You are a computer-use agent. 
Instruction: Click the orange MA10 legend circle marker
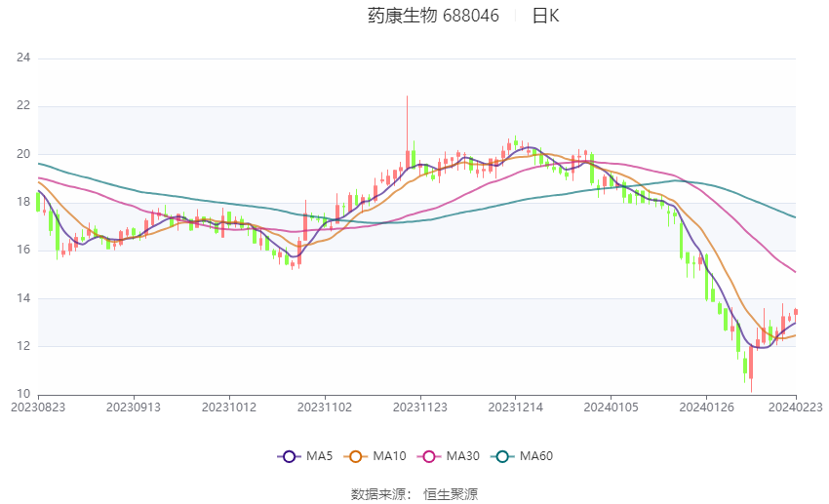[355, 456]
